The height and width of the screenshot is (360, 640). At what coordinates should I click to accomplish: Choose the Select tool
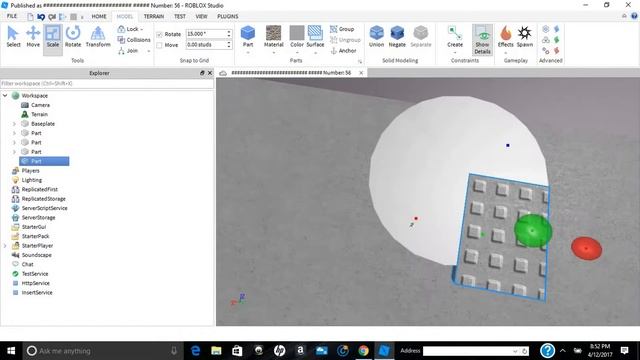13,37
